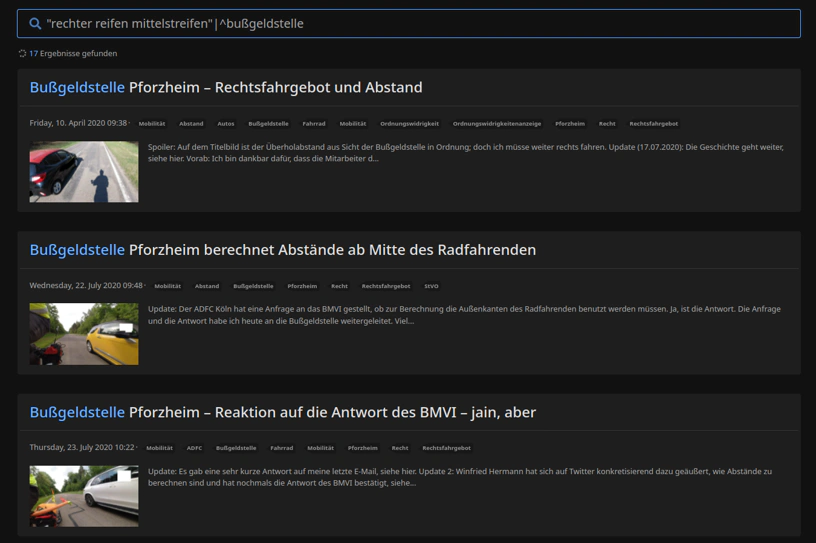Click date 'Thursday, 23. July 2020 10:22'
This screenshot has height=543, width=816.
(x=82, y=448)
